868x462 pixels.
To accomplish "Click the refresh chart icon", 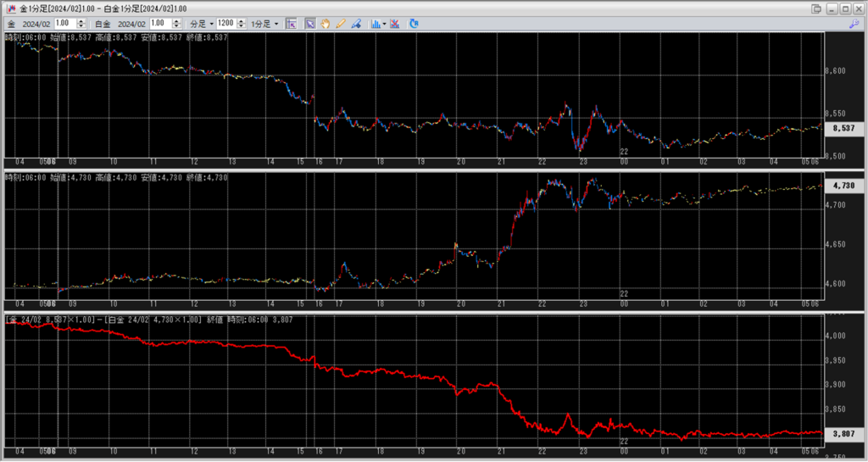I will click(414, 24).
